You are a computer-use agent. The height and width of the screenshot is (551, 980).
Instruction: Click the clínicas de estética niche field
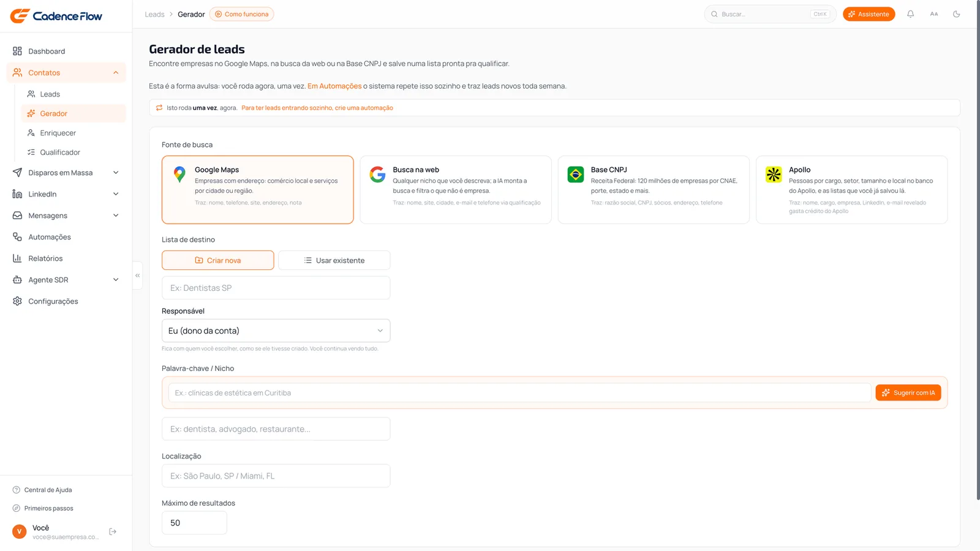coord(519,393)
